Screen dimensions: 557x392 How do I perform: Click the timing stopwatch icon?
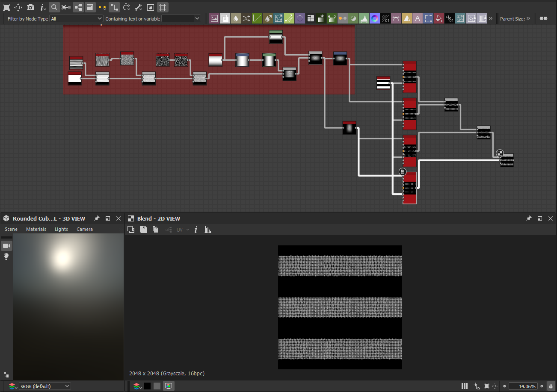pos(127,7)
